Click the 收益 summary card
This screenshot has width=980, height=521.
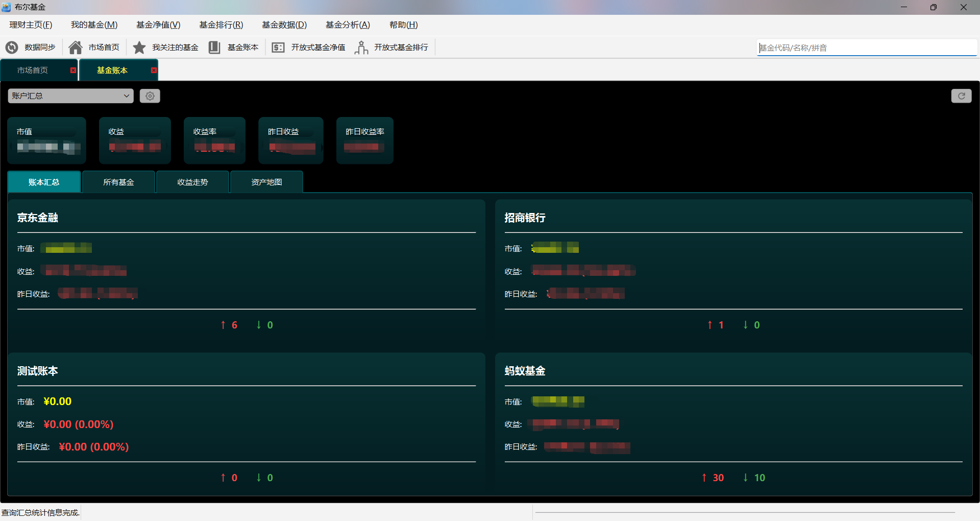coord(135,140)
